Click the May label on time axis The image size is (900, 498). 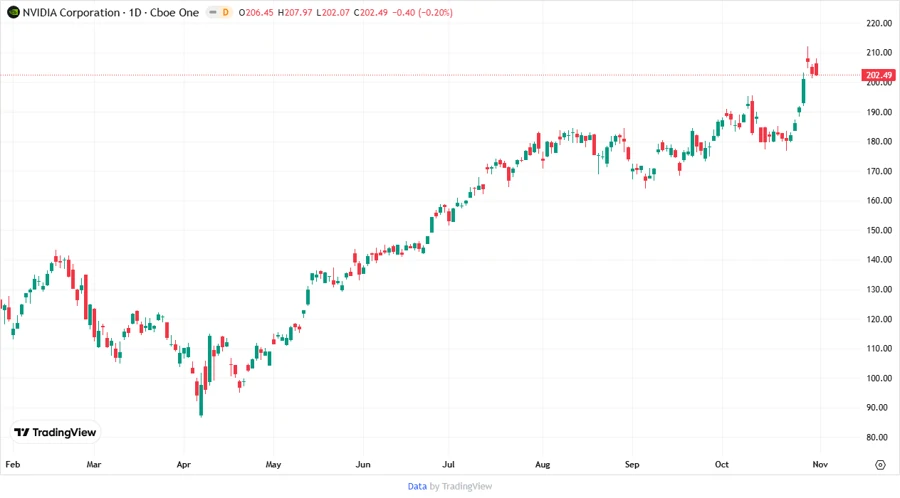click(x=273, y=464)
